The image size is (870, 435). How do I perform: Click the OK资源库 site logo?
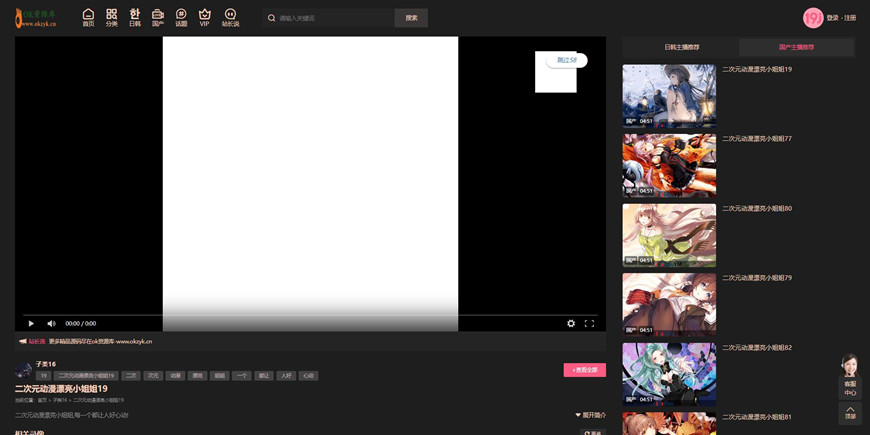36,18
